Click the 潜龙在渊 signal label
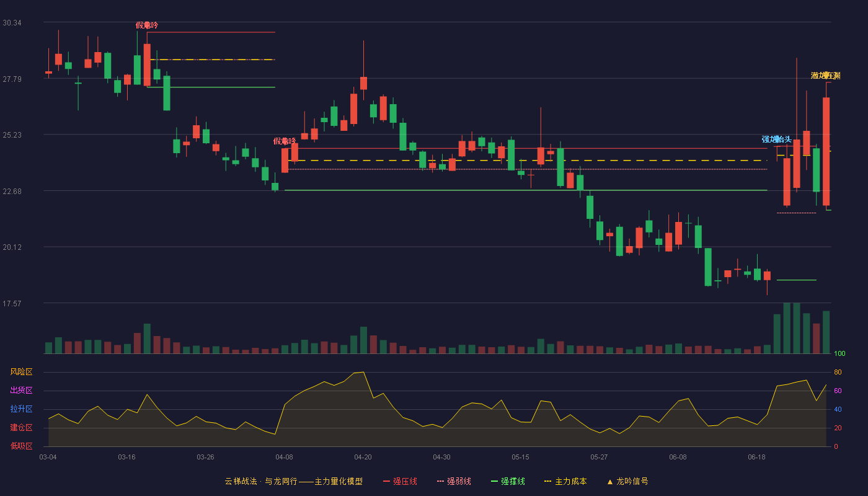Screen dimensions: 868x496 [826, 76]
